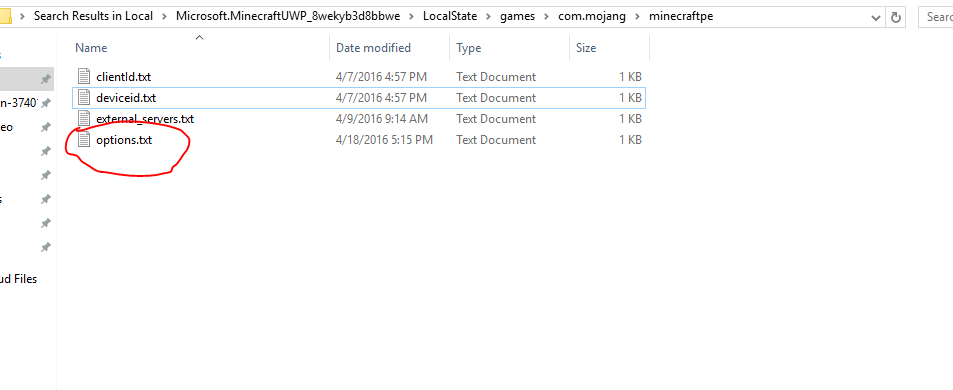The image size is (953, 390).
Task: Expand chevron after games breadcrumb
Action: tap(546, 16)
